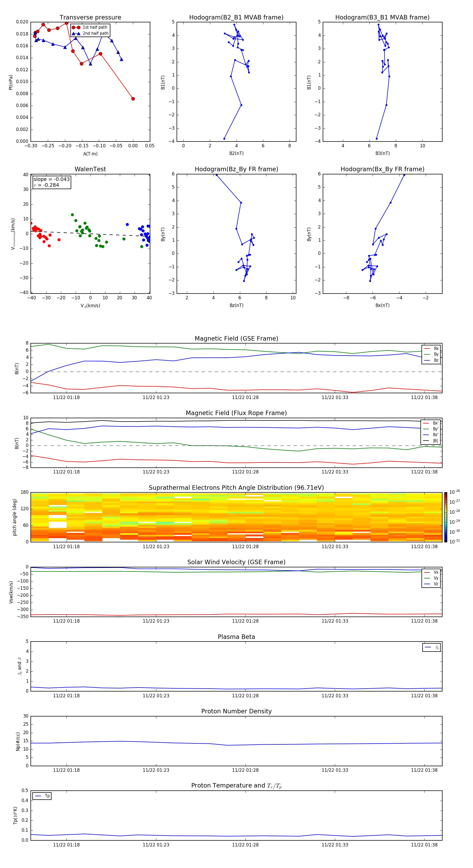Click the Bz legend entry in GSE magnetic field
The height and width of the screenshot is (868, 473).
(431, 360)
